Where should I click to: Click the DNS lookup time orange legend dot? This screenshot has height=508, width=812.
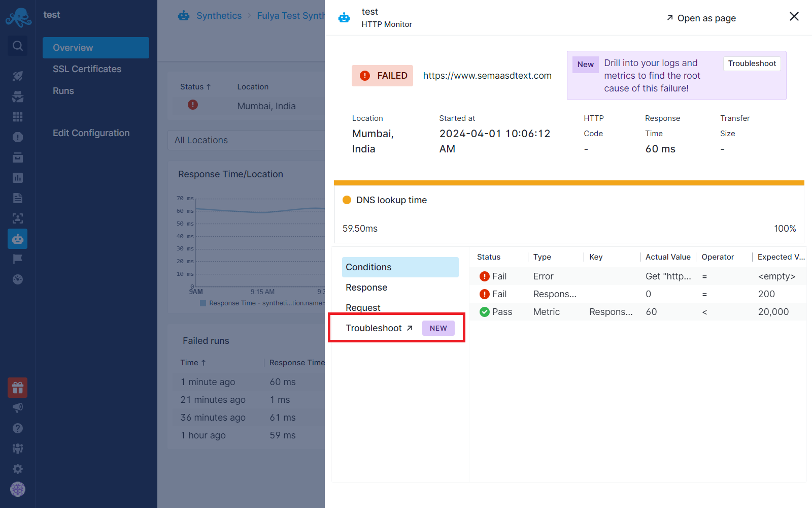pyautogui.click(x=347, y=200)
